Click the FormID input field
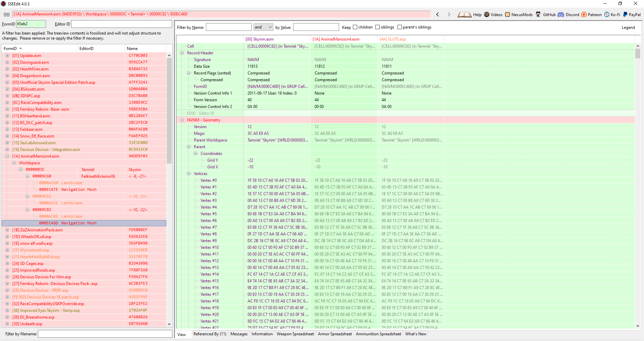This screenshot has height=341, width=644. coord(31,24)
